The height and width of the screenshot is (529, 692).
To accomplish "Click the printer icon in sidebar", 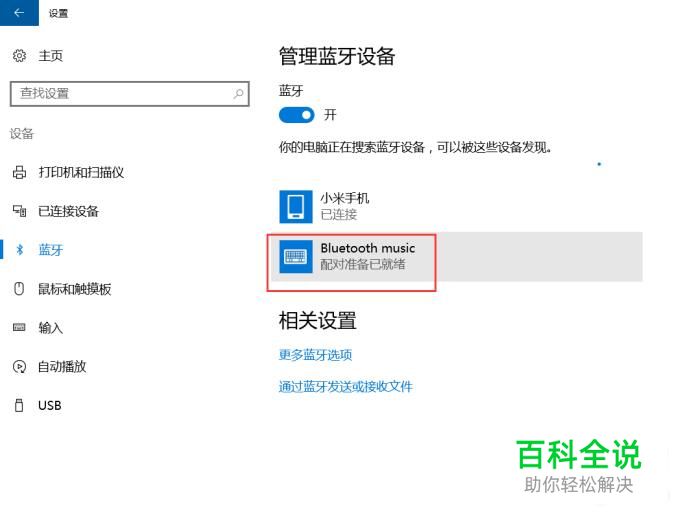I will [19, 172].
